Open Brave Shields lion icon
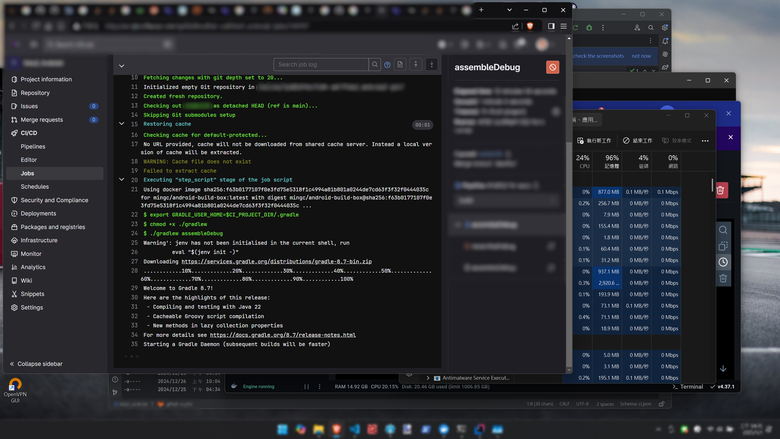Viewport: 780px width, 439px height. pos(530,26)
